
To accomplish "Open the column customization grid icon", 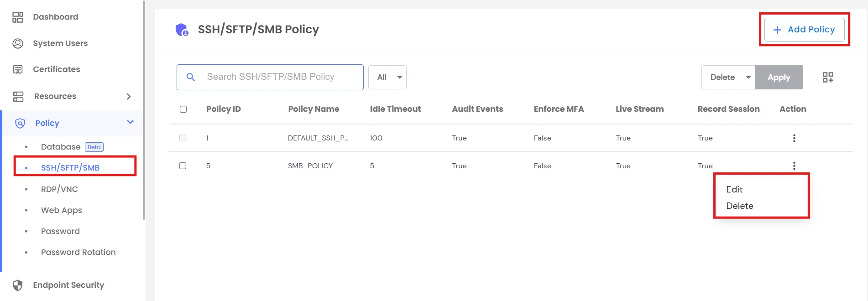I will point(828,77).
